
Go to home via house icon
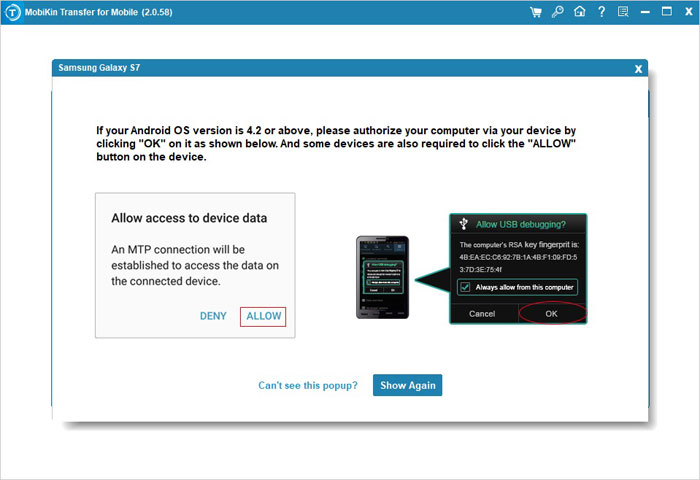[x=579, y=12]
